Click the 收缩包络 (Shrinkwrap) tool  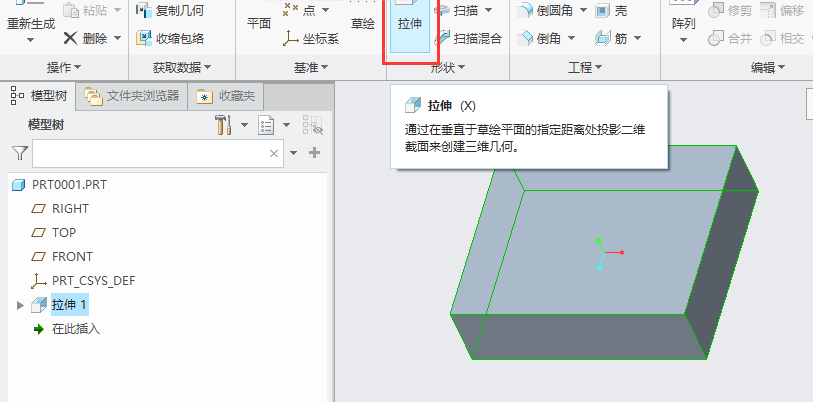170,38
